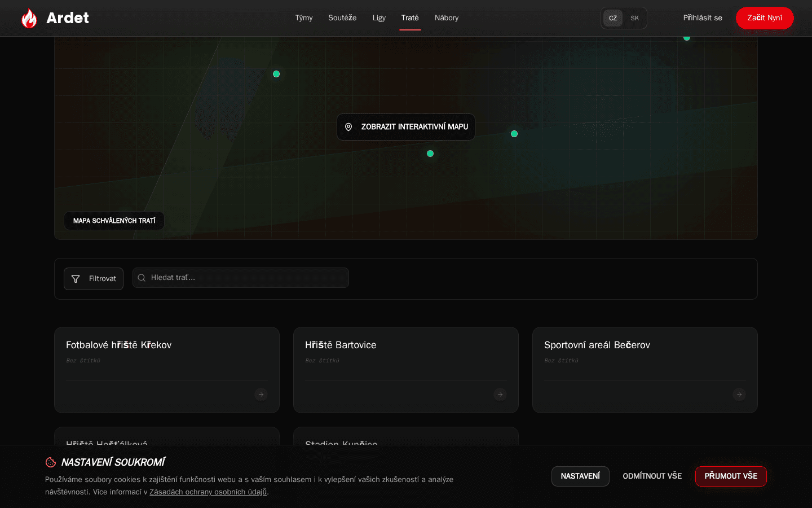
Task: Switch language to SK
Action: pos(635,18)
